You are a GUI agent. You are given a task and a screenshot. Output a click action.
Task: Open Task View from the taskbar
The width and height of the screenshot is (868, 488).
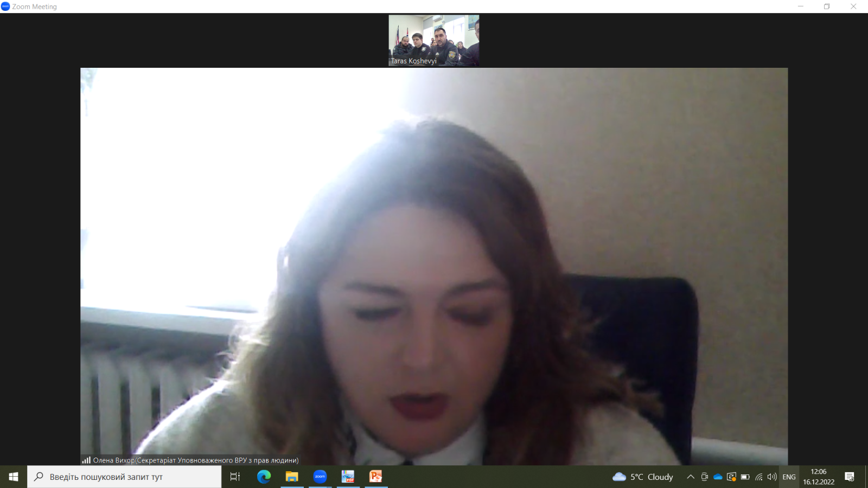click(x=235, y=477)
